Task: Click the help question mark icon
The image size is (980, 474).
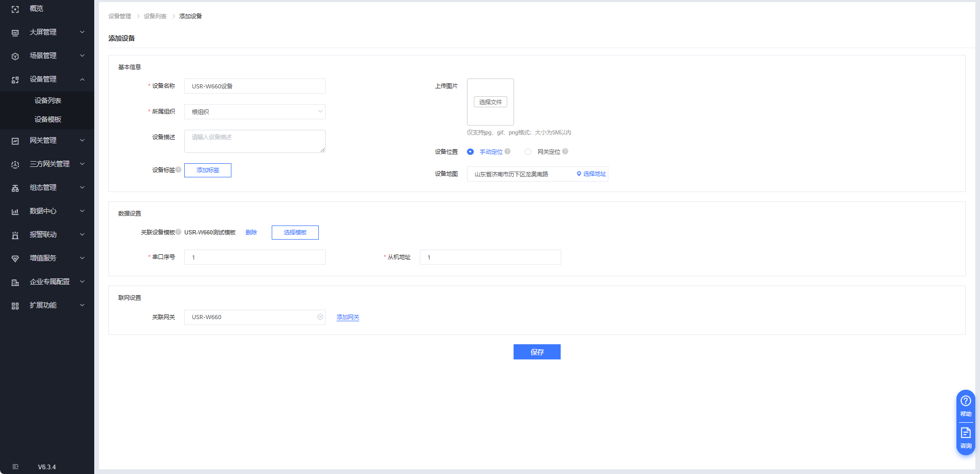Action: [965, 401]
